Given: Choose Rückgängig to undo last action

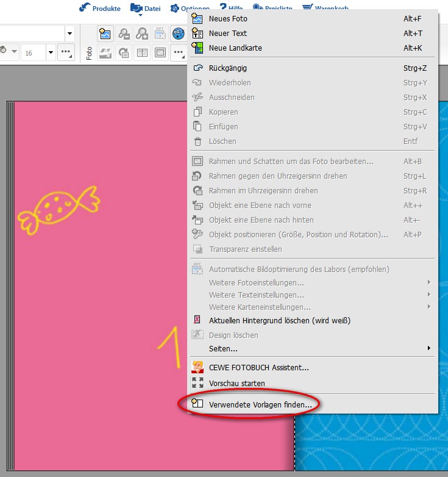Looking at the screenshot, I should (x=227, y=68).
